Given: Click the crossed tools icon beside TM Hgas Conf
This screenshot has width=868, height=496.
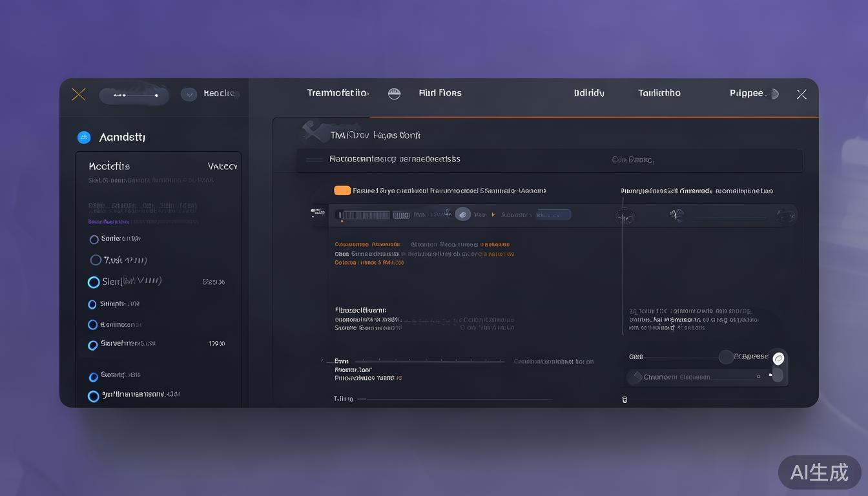Looking at the screenshot, I should tap(313, 132).
